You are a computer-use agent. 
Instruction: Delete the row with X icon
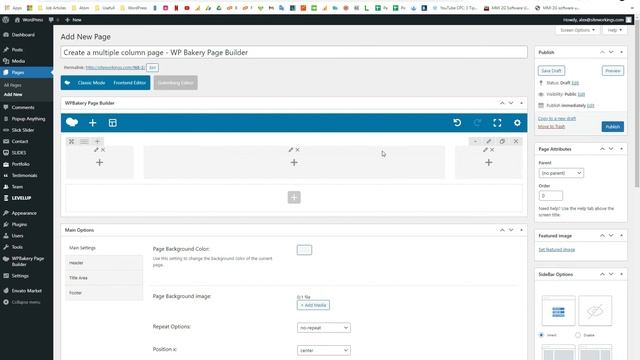tap(516, 141)
